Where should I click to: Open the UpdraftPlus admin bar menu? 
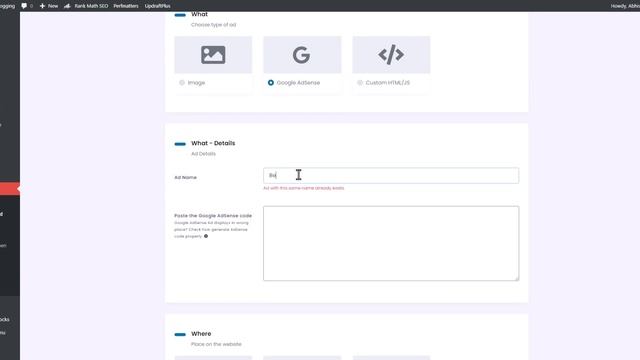[x=158, y=6]
